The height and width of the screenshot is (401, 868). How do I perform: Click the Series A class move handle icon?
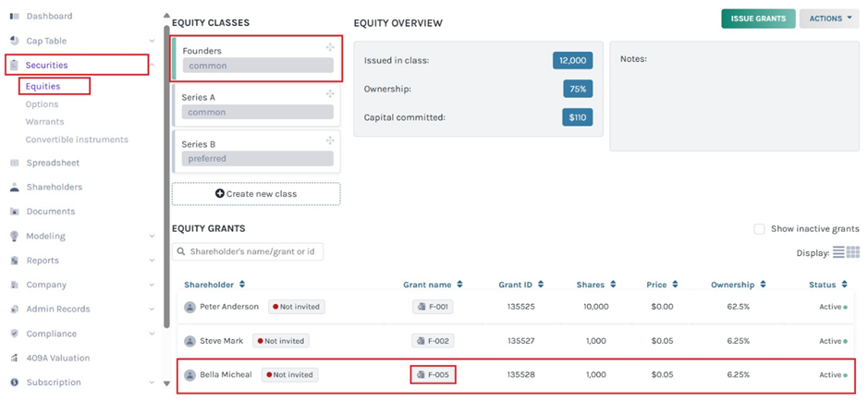[330, 93]
